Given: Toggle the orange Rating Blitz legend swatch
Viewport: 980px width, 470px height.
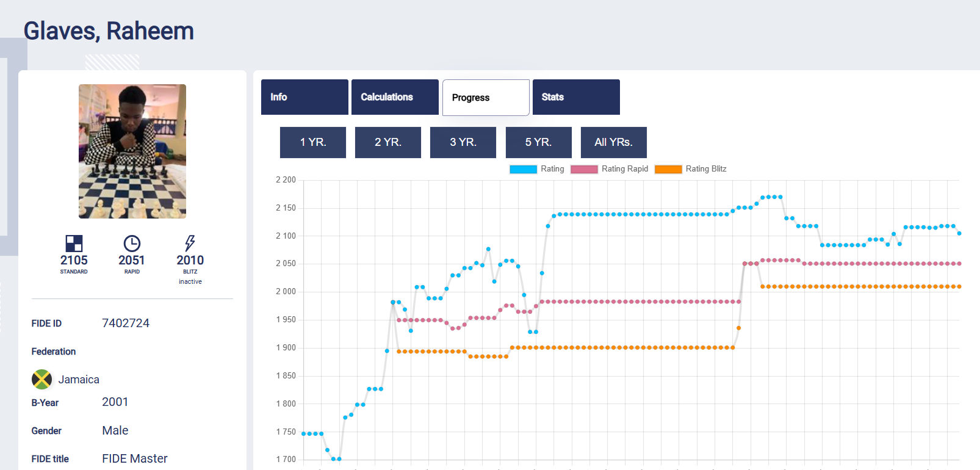Looking at the screenshot, I should [x=668, y=169].
